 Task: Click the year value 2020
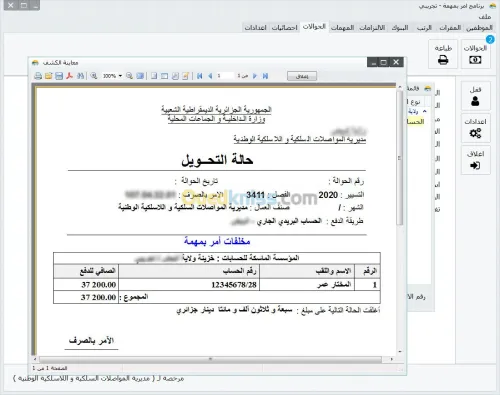point(328,195)
